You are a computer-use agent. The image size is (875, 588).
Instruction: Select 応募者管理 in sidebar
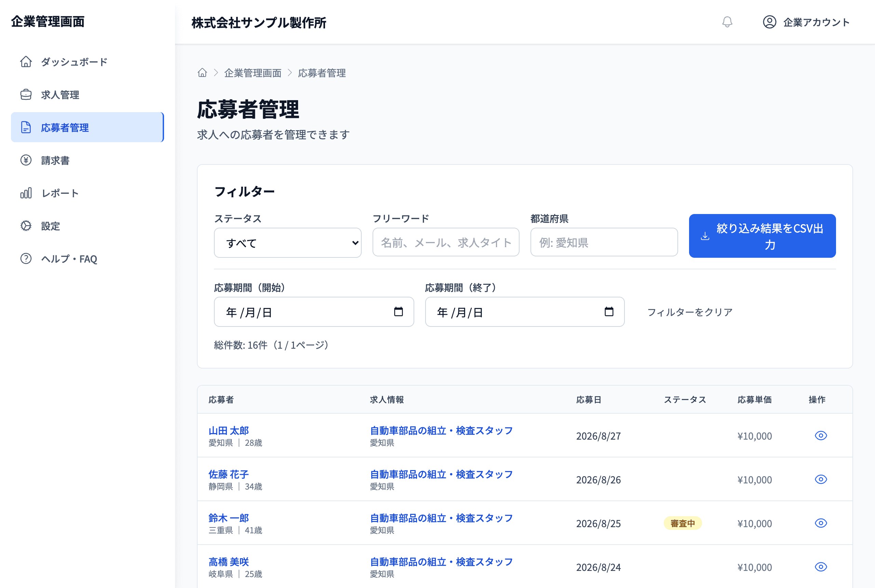pyautogui.click(x=87, y=127)
